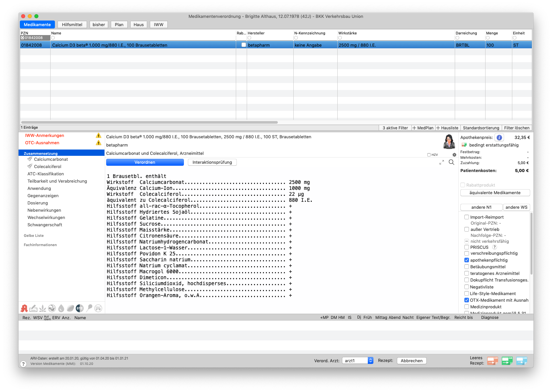Create empty red prescription form

point(492,361)
